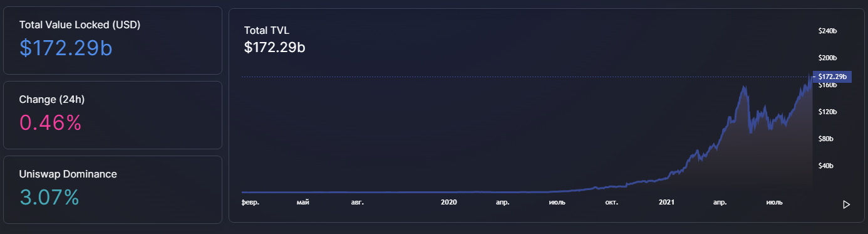Click the play icon below the chart
Screen dimensions: 868x234
[846, 205]
